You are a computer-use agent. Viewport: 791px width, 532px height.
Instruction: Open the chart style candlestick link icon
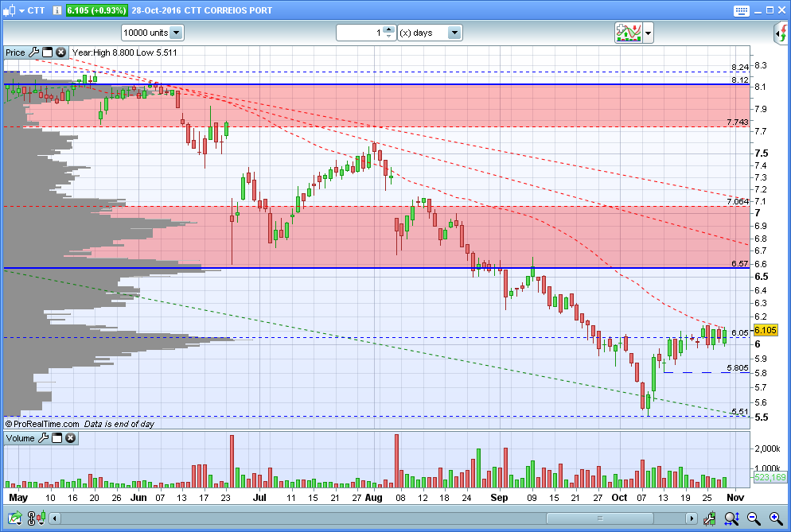pyautogui.click(x=37, y=518)
